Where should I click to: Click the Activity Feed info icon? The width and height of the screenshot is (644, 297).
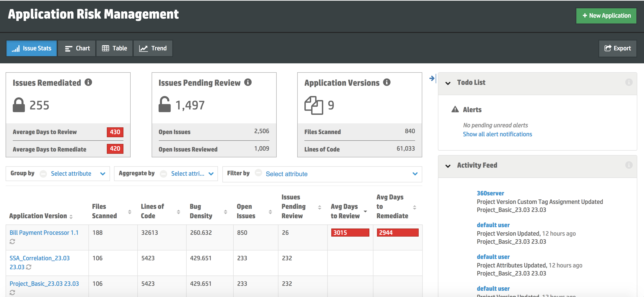pos(629,165)
